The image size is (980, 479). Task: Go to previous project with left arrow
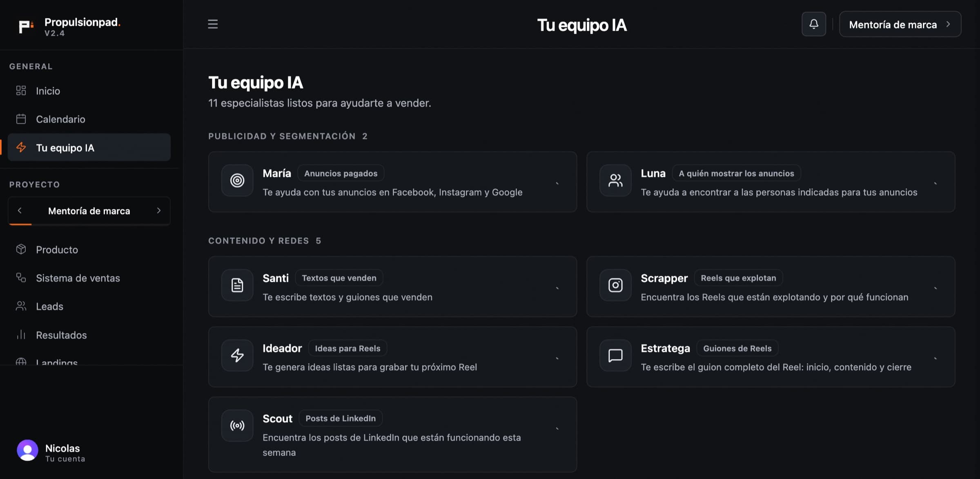click(20, 210)
